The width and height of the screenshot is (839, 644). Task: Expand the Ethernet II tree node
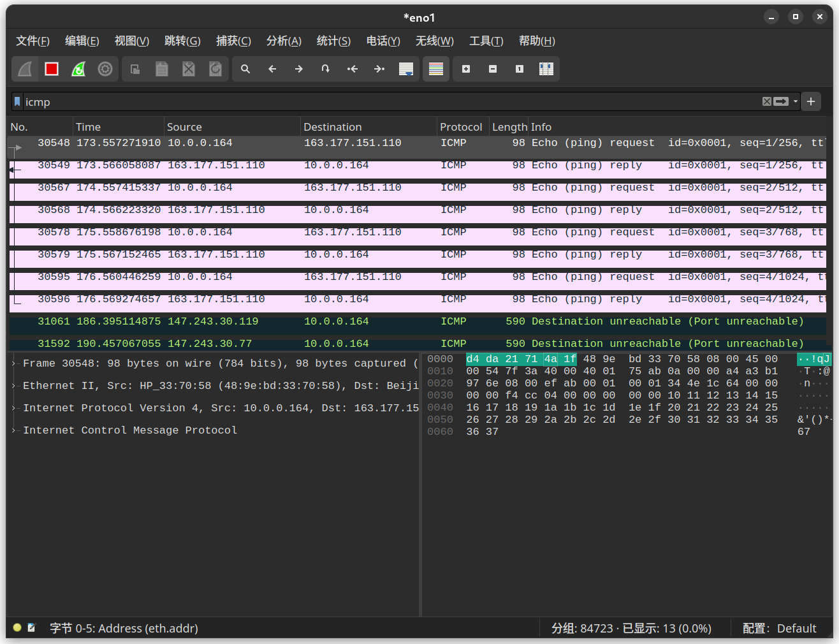click(14, 386)
